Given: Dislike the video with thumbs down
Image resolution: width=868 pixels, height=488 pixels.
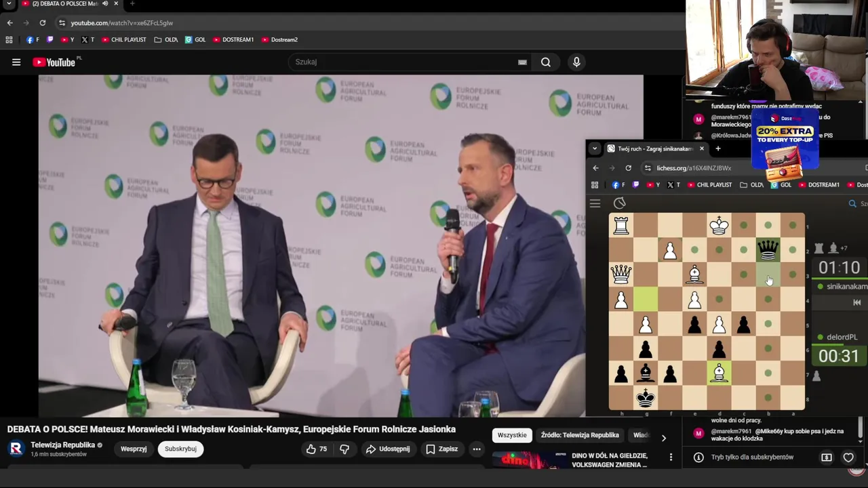Looking at the screenshot, I should click(344, 449).
